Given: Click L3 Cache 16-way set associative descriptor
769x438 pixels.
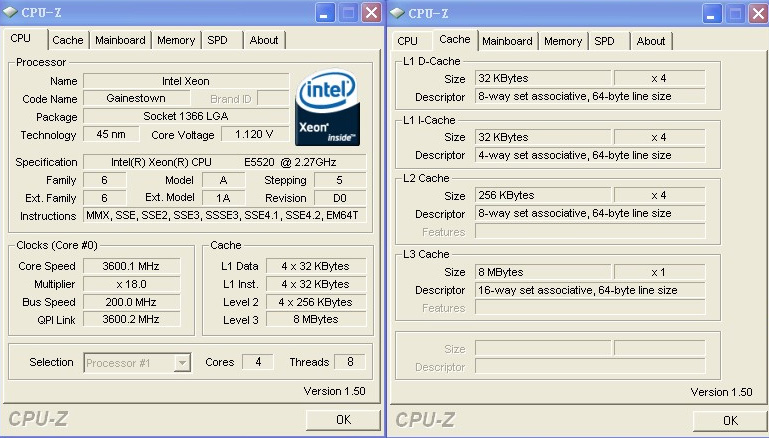Looking at the screenshot, I should click(x=590, y=290).
